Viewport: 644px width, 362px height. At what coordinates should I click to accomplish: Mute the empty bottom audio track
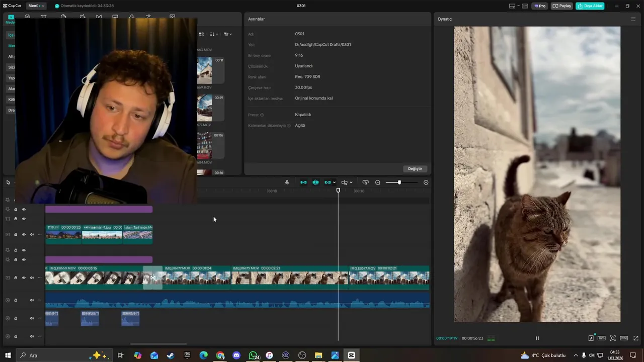pos(32,336)
